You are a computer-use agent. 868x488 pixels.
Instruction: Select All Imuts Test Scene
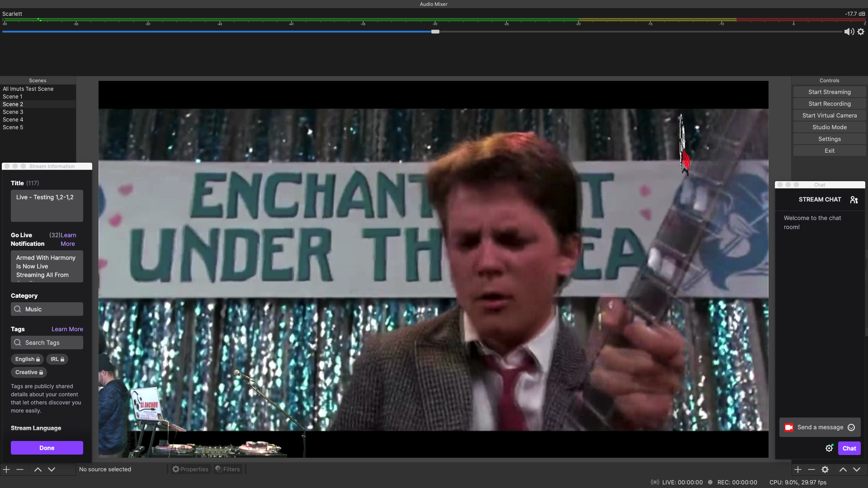click(38, 89)
